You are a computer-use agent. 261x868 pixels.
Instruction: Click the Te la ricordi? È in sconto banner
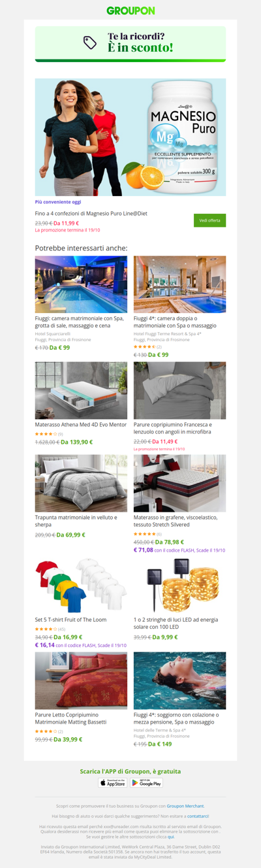[130, 44]
